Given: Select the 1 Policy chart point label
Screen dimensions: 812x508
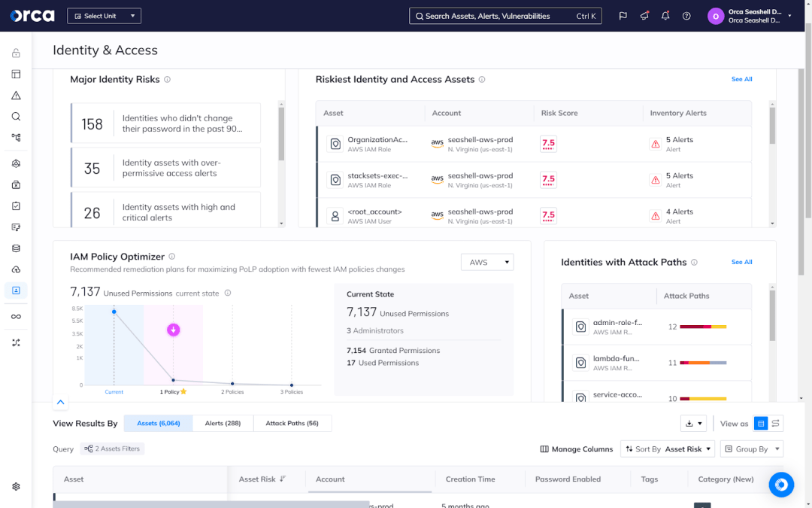Looking at the screenshot, I should (x=173, y=392).
